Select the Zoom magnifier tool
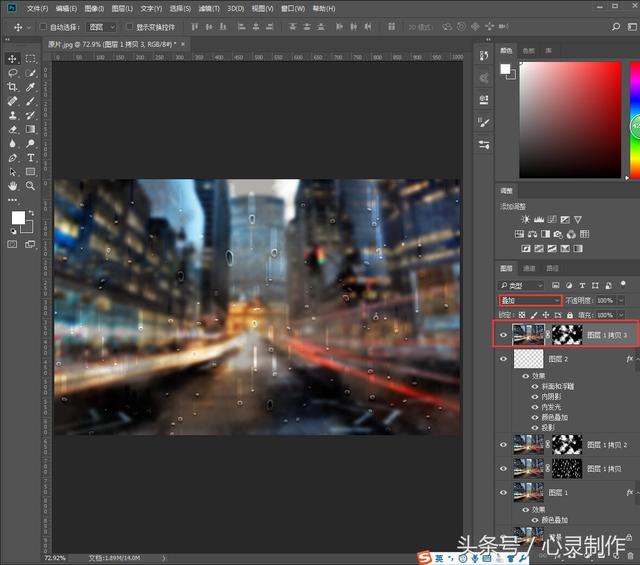This screenshot has height=565, width=640. point(31,186)
